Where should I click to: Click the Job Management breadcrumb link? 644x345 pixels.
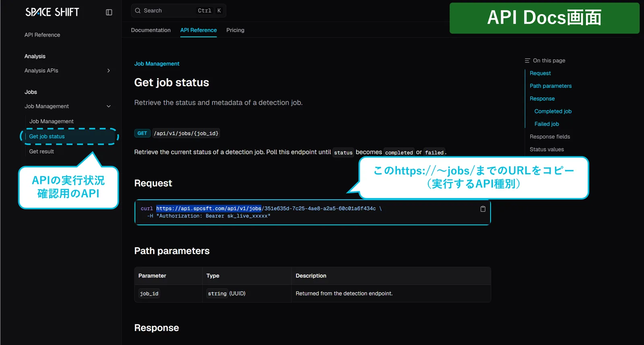(157, 64)
